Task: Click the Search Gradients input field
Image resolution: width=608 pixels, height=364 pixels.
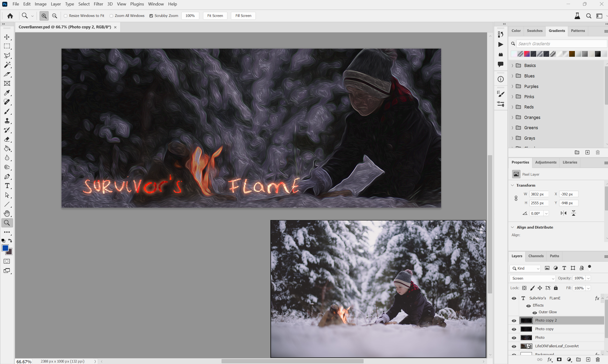Action: pos(561,44)
